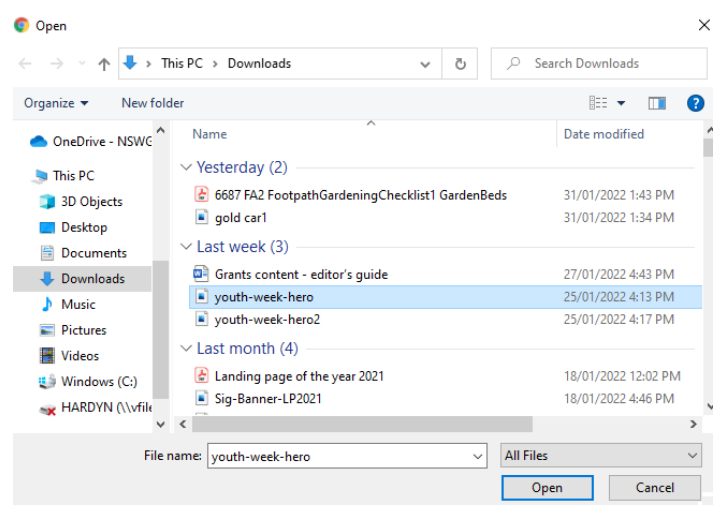Click the Open button

547,488
